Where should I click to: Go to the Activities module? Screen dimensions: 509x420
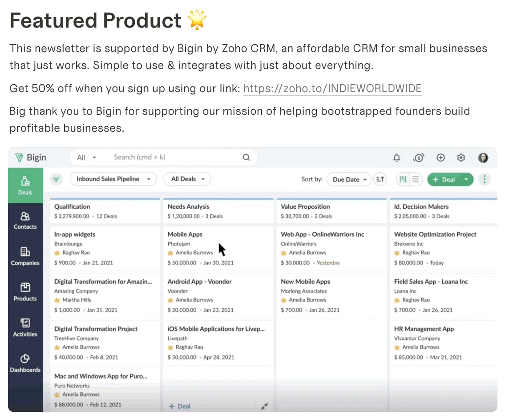pyautogui.click(x=25, y=328)
